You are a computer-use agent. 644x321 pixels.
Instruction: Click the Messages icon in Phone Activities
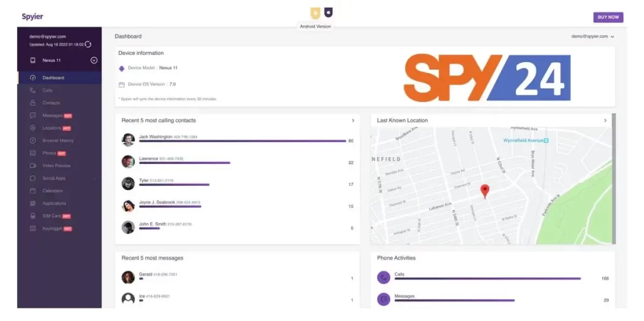coord(384,299)
